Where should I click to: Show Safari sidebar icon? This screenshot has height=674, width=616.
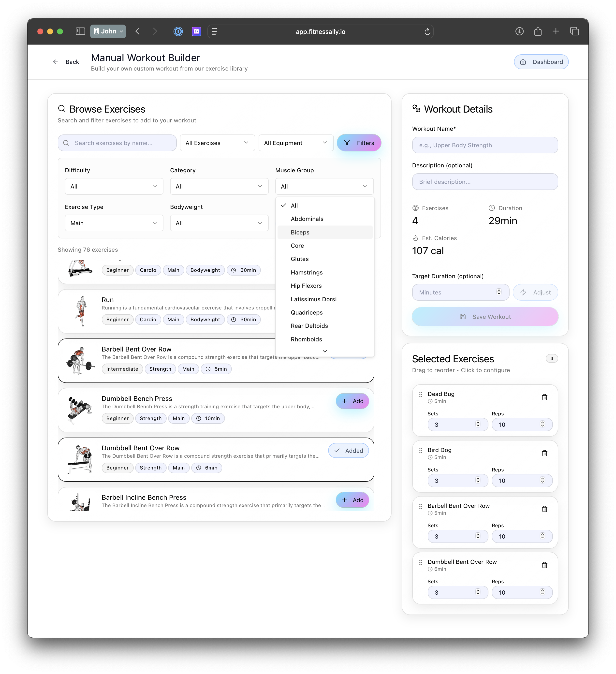coord(80,31)
